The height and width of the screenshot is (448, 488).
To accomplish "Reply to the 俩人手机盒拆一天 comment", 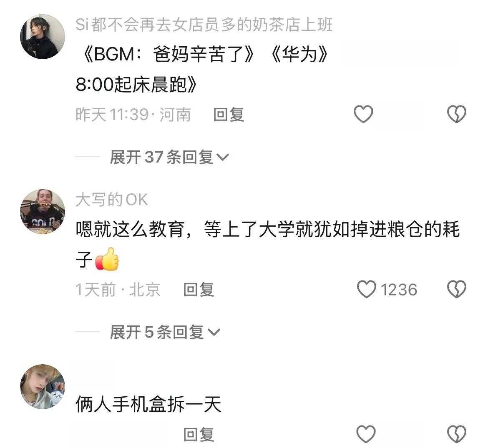I will [x=199, y=434].
